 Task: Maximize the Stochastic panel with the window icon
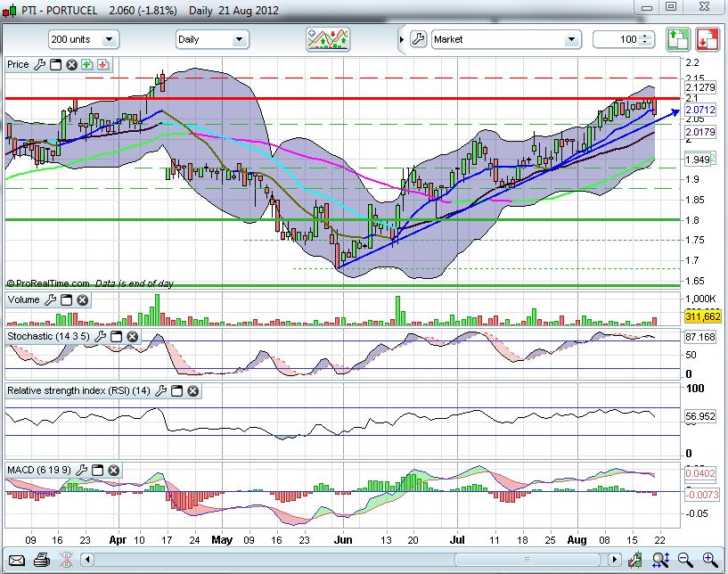116,336
